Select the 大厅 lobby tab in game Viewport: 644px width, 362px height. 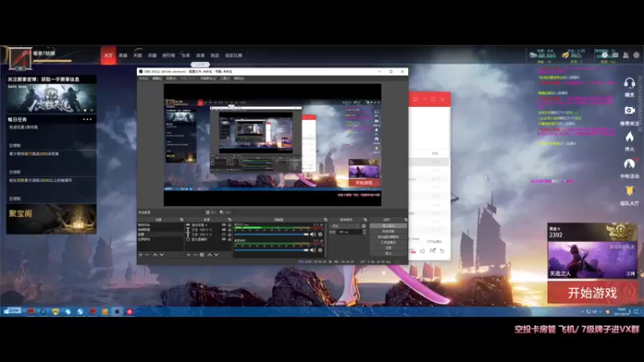(x=108, y=56)
